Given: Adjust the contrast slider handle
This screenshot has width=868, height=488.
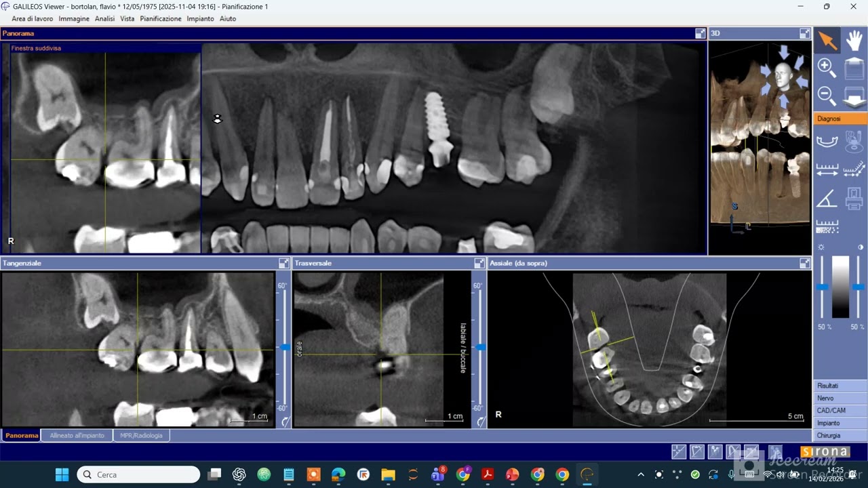Looking at the screenshot, I should click(859, 287).
